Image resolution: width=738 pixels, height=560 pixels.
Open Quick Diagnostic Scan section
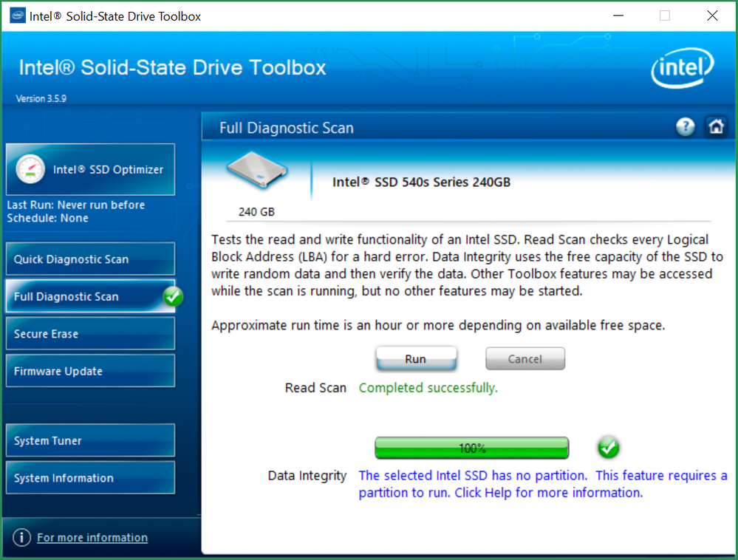(x=90, y=259)
